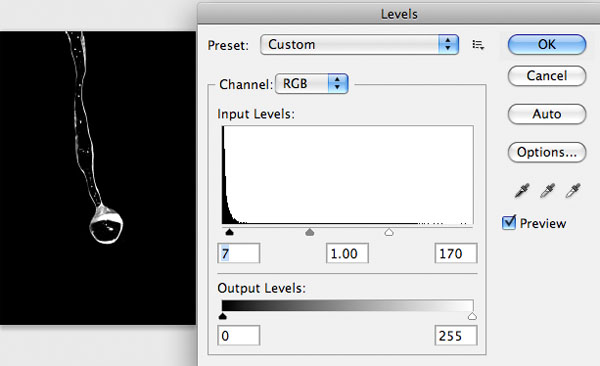Apply Auto levels adjustment
Image resolution: width=600 pixels, height=366 pixels.
[x=547, y=114]
